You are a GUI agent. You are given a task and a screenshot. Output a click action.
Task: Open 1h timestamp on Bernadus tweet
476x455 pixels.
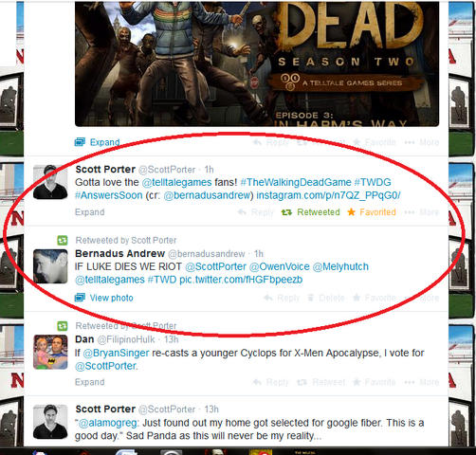pyautogui.click(x=259, y=254)
